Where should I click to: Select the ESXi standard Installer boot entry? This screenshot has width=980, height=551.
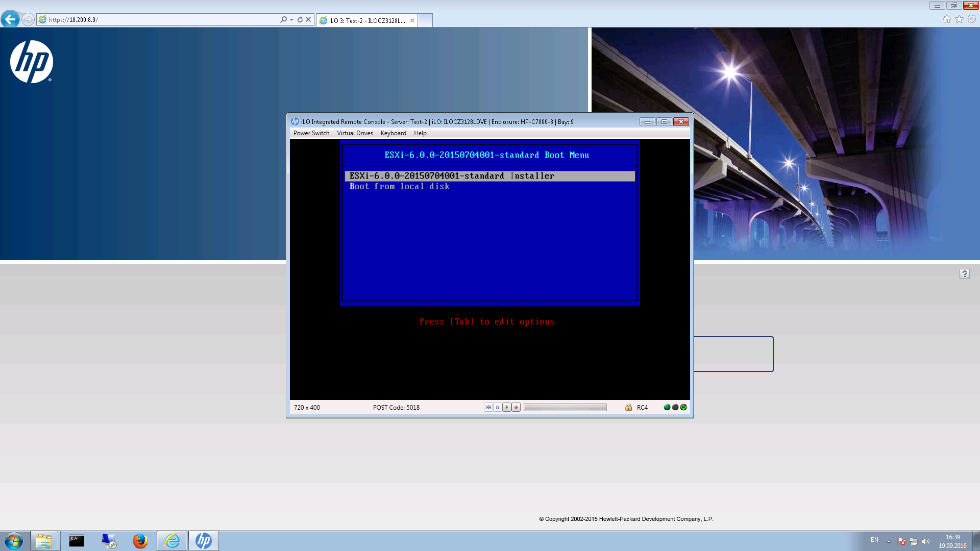click(490, 176)
